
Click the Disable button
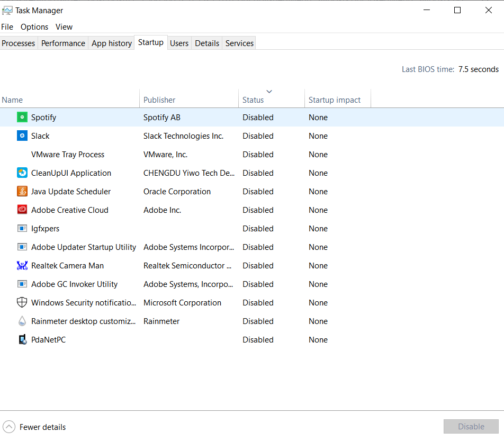pyautogui.click(x=471, y=427)
